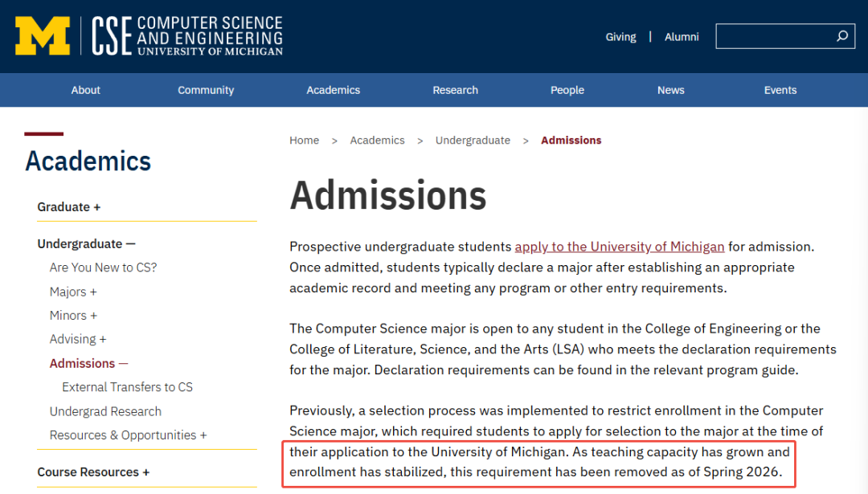Expand the Advising submenu
The height and width of the screenshot is (494, 868).
77,339
